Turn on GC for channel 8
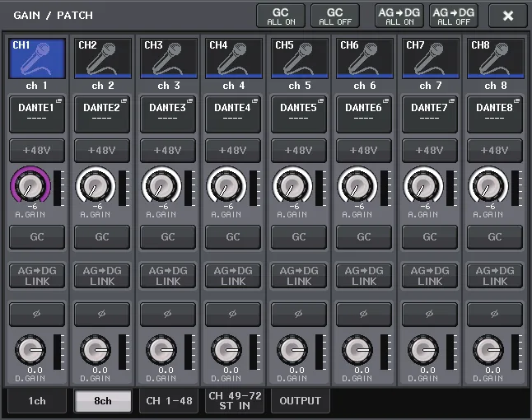Image resolution: width=532 pixels, height=420 pixels. [495, 237]
